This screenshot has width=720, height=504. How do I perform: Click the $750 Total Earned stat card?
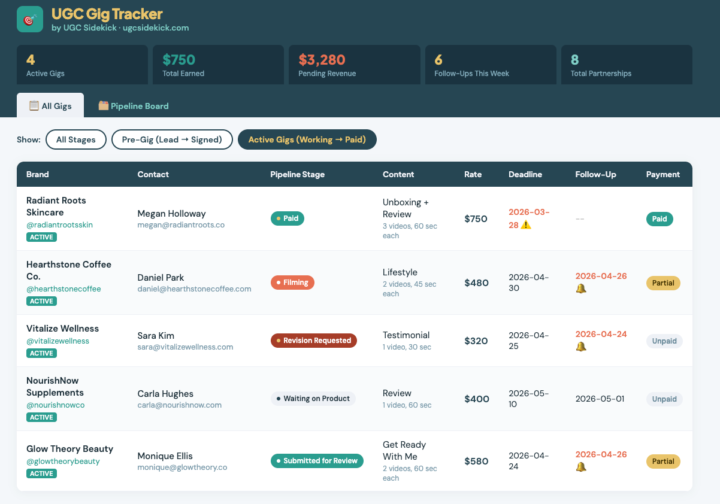point(218,65)
